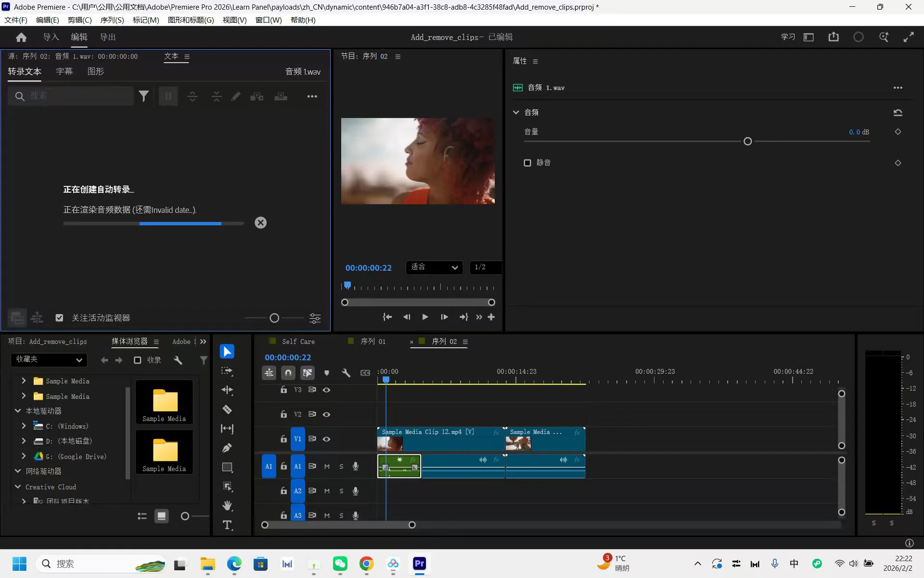This screenshot has height=578, width=924.
Task: Click the Home icon
Action: pos(21,37)
